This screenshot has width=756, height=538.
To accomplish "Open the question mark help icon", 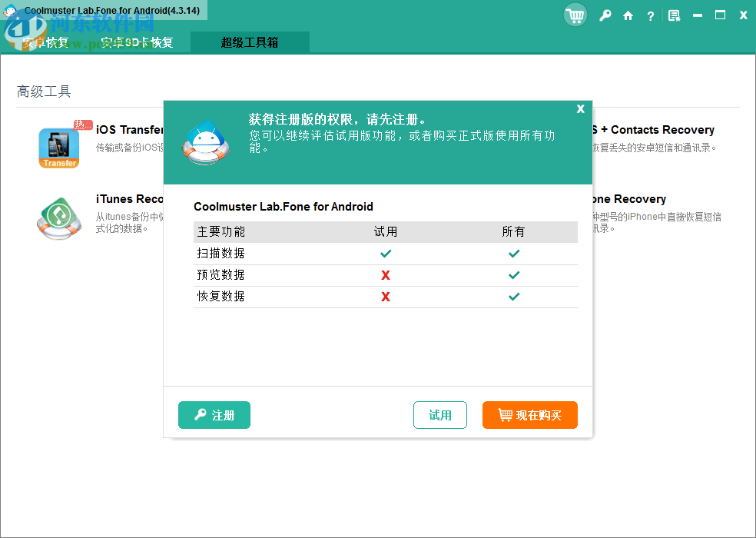I will click(650, 15).
